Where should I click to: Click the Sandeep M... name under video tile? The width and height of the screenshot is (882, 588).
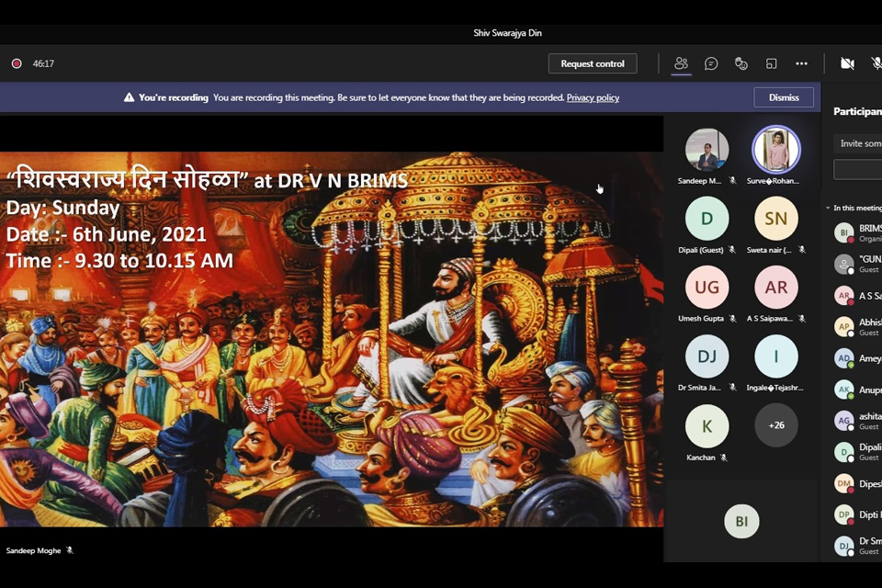(699, 181)
